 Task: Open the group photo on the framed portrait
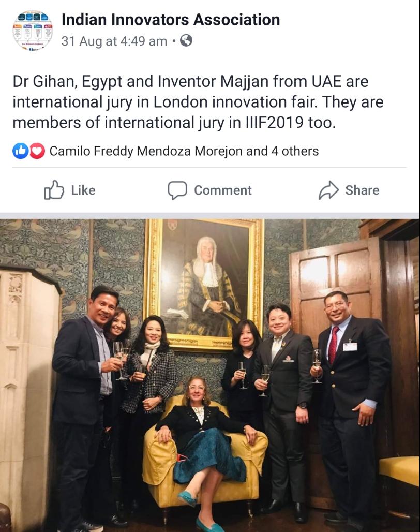[x=205, y=283]
